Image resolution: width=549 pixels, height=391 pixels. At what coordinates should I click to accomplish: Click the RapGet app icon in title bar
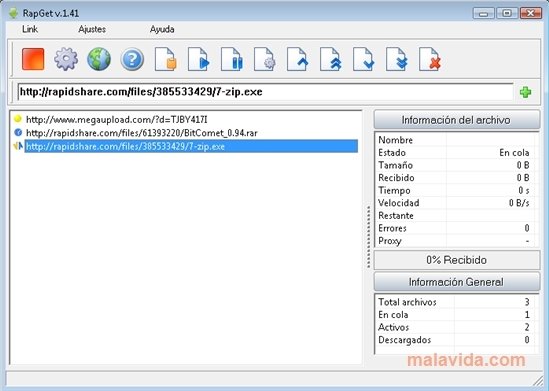(13, 13)
